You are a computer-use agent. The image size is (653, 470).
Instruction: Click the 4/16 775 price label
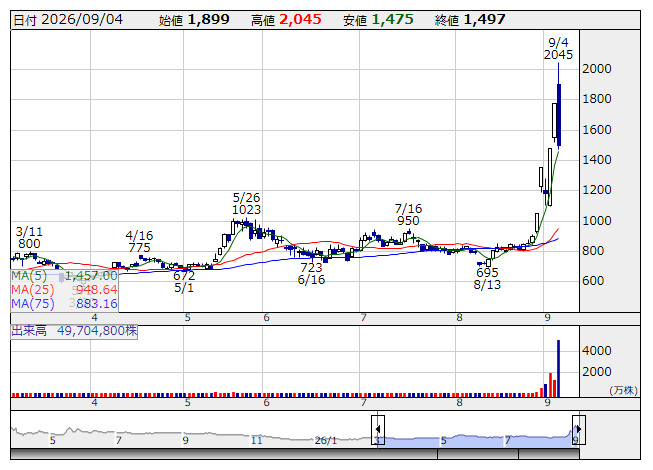139,241
